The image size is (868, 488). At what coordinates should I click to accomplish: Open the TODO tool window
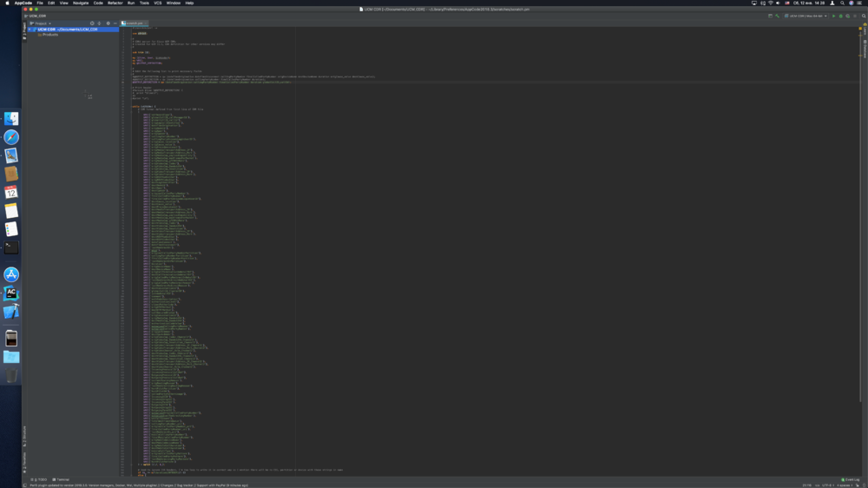point(39,479)
